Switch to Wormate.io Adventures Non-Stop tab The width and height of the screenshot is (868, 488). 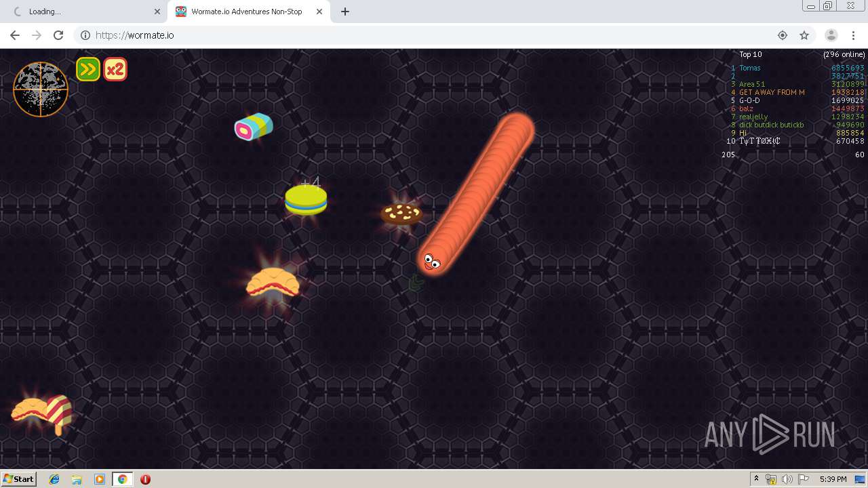pos(249,12)
